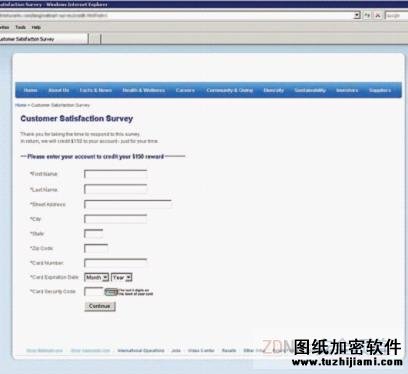Click the browser refresh icon

coord(367,15)
